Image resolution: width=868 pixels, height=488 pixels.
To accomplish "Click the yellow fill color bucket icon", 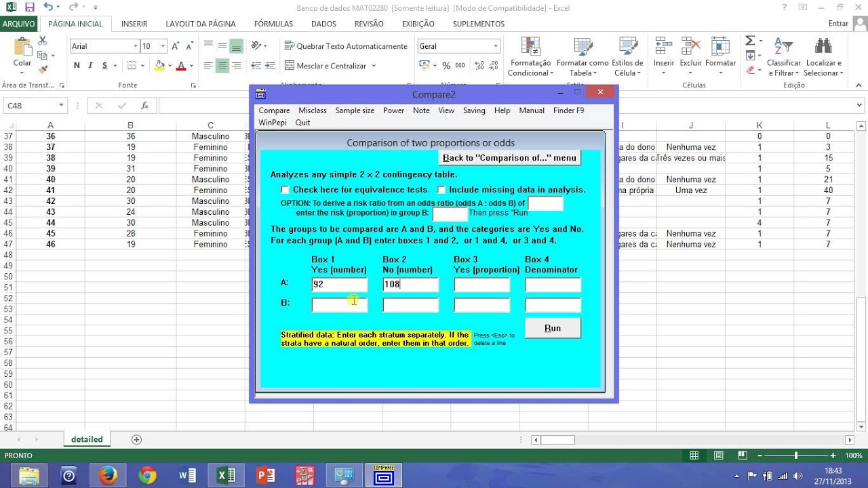I will coord(159,66).
